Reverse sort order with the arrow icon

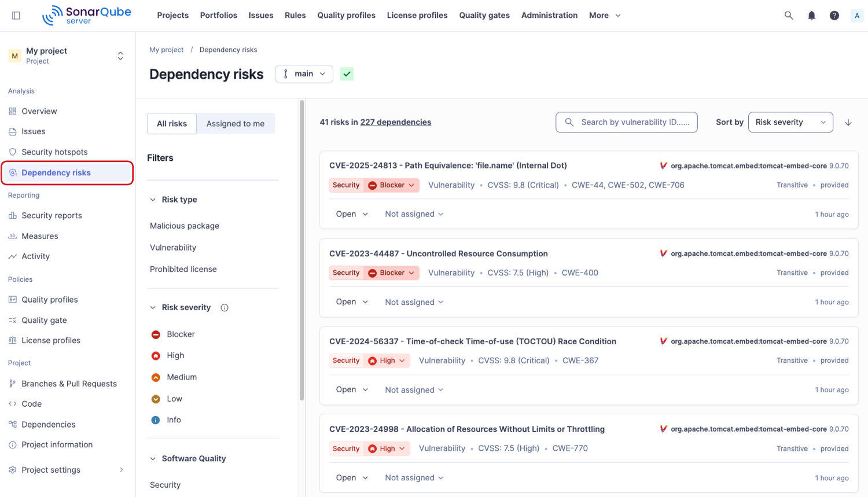[848, 122]
